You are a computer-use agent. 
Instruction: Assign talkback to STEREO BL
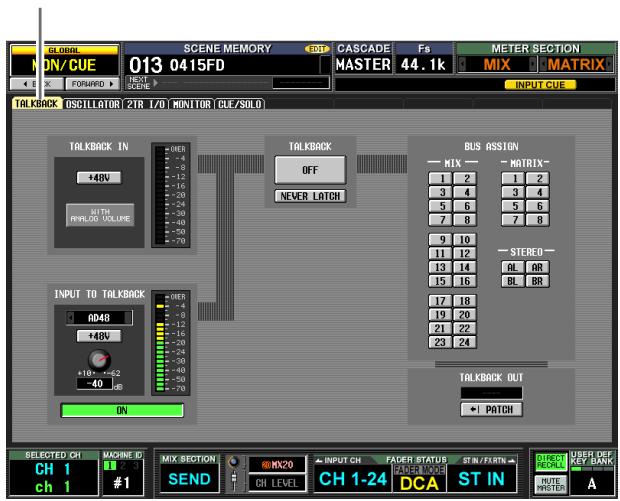tap(513, 281)
